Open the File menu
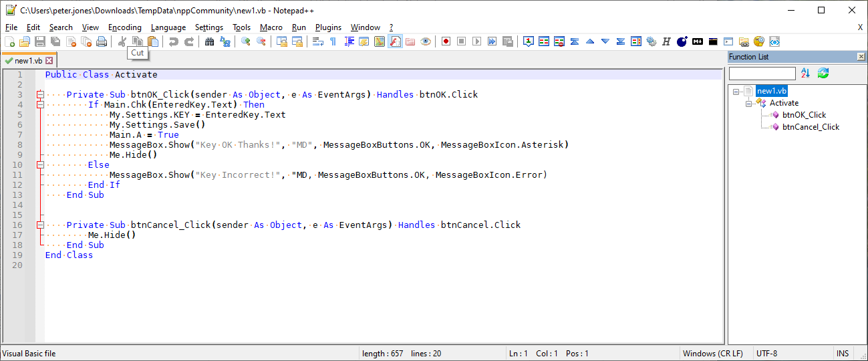This screenshot has height=361, width=868. (x=11, y=27)
